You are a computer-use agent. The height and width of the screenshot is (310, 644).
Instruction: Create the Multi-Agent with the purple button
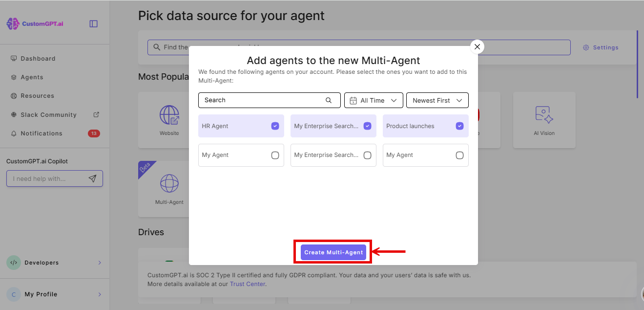(x=332, y=251)
